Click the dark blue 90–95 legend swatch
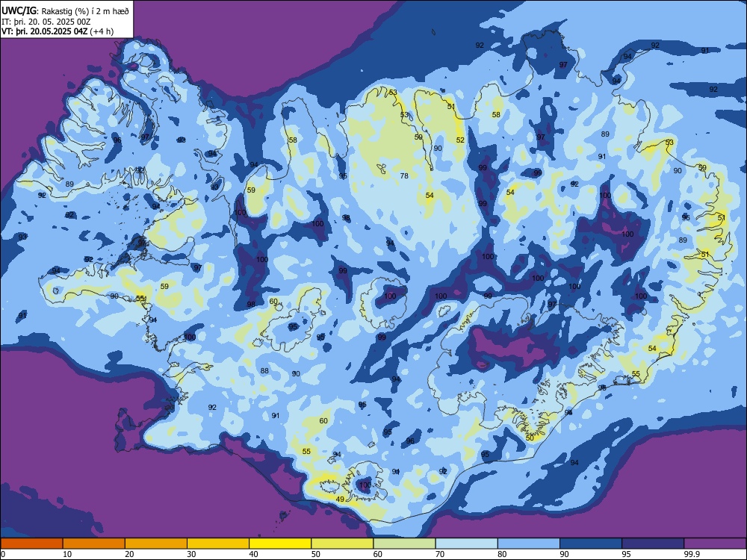 (x=591, y=544)
